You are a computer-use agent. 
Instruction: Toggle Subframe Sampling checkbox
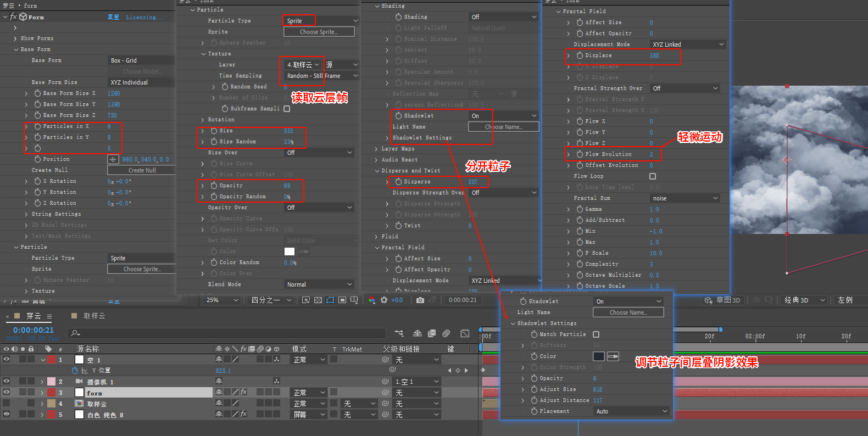[287, 109]
